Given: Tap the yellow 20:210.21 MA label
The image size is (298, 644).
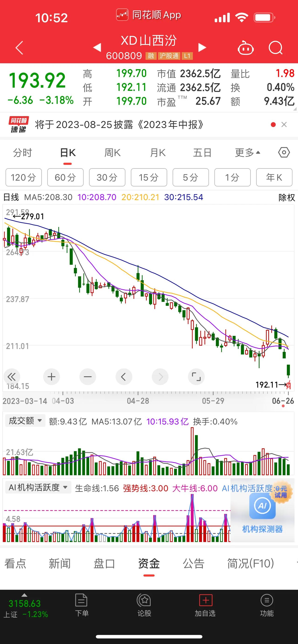Looking at the screenshot, I should point(140,197).
